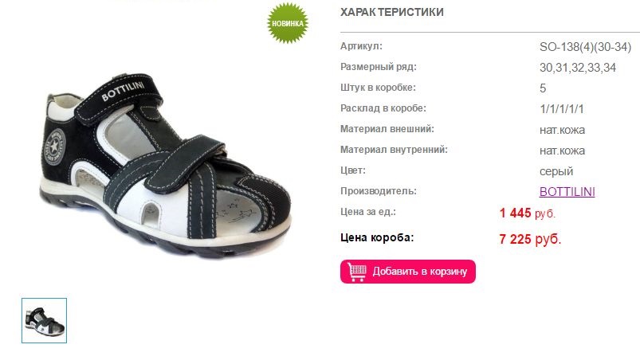The image size is (640, 364).
Task: Click the main sandal product photo
Action: click(165, 165)
